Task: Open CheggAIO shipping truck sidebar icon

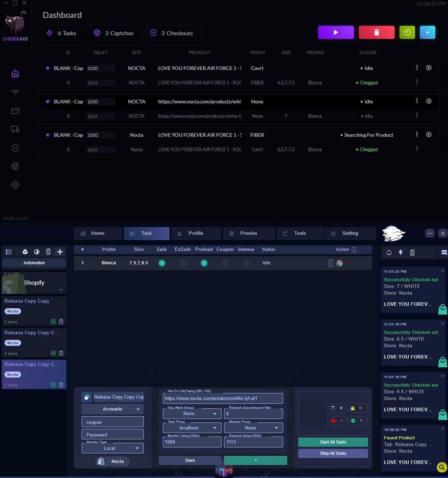Action: (x=15, y=129)
